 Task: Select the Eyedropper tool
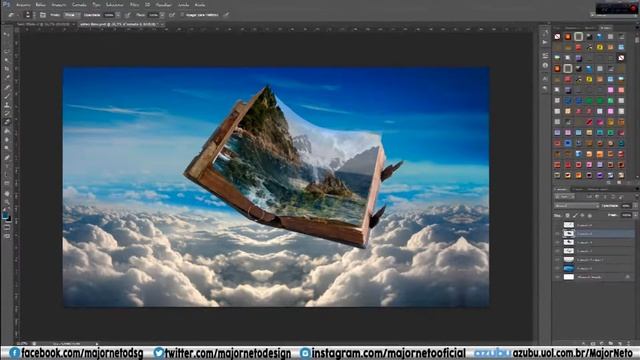(x=7, y=77)
